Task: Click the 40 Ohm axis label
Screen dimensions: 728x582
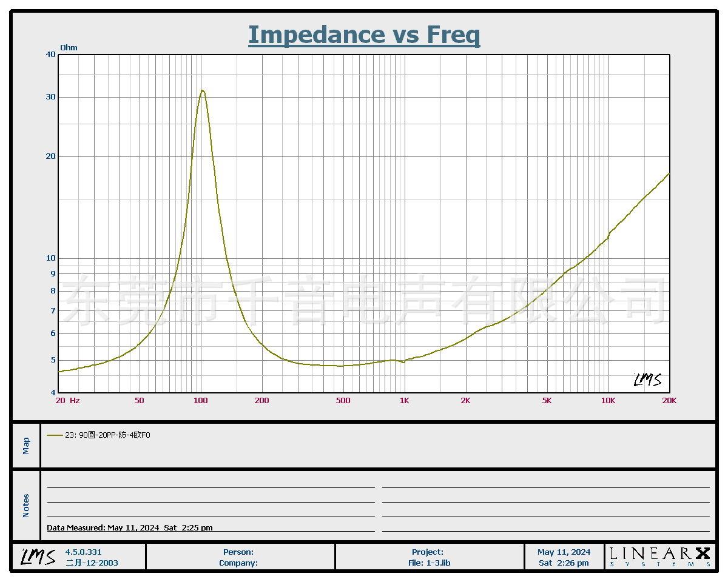Action: click(x=50, y=55)
